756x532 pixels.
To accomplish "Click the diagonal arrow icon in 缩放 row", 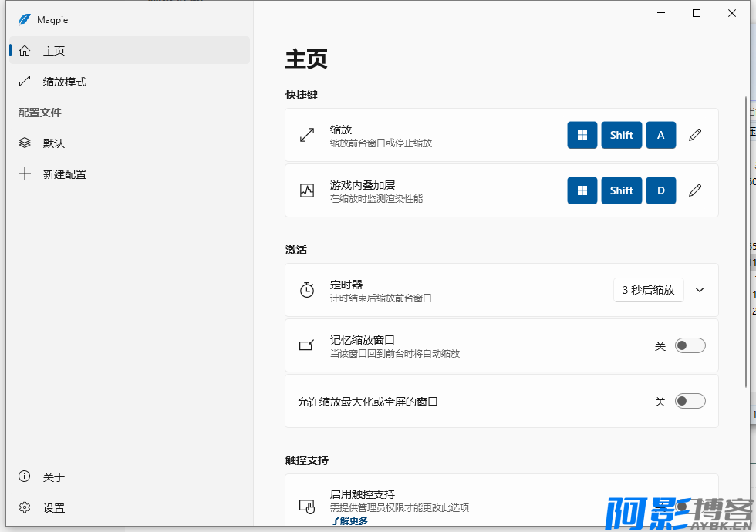I will pos(307,135).
